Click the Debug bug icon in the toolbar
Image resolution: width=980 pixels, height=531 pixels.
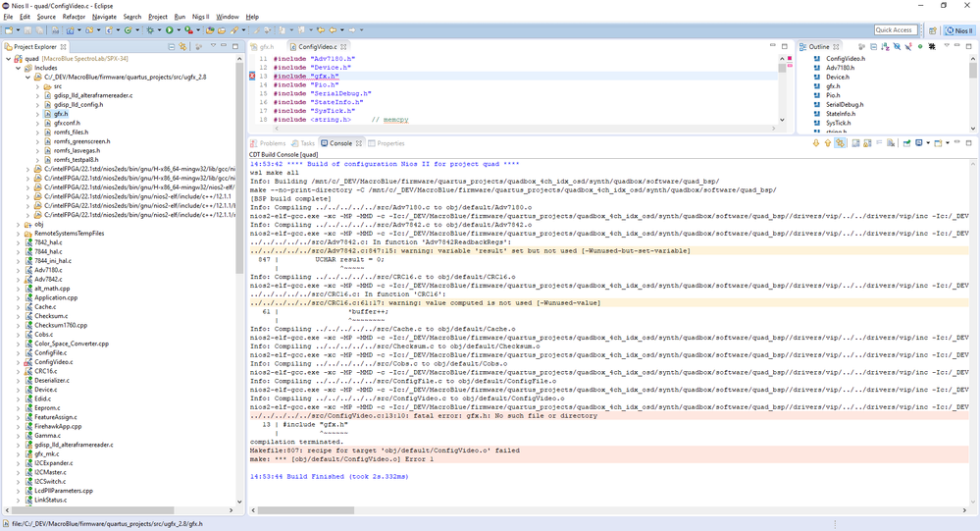[x=150, y=30]
